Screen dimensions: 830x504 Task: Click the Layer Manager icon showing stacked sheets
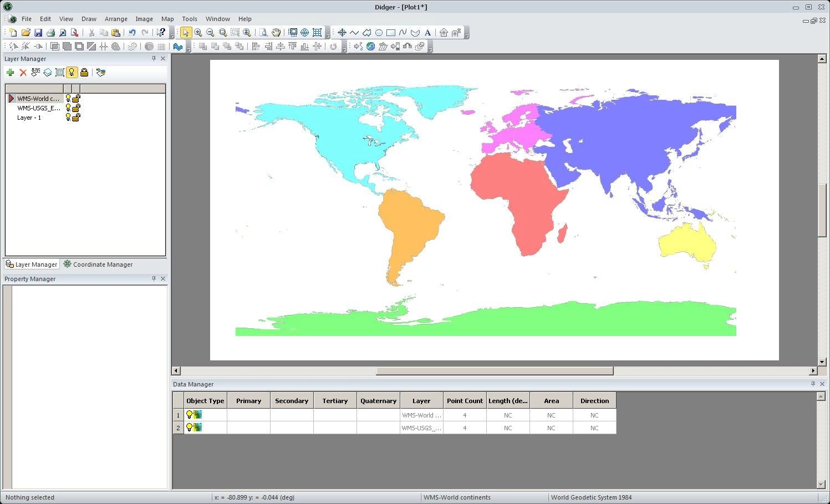point(48,73)
